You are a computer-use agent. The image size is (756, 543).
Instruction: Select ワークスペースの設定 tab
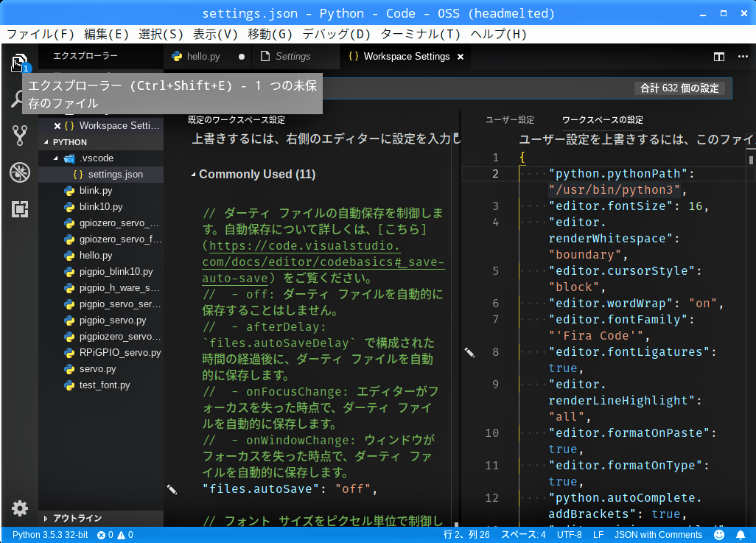[602, 120]
